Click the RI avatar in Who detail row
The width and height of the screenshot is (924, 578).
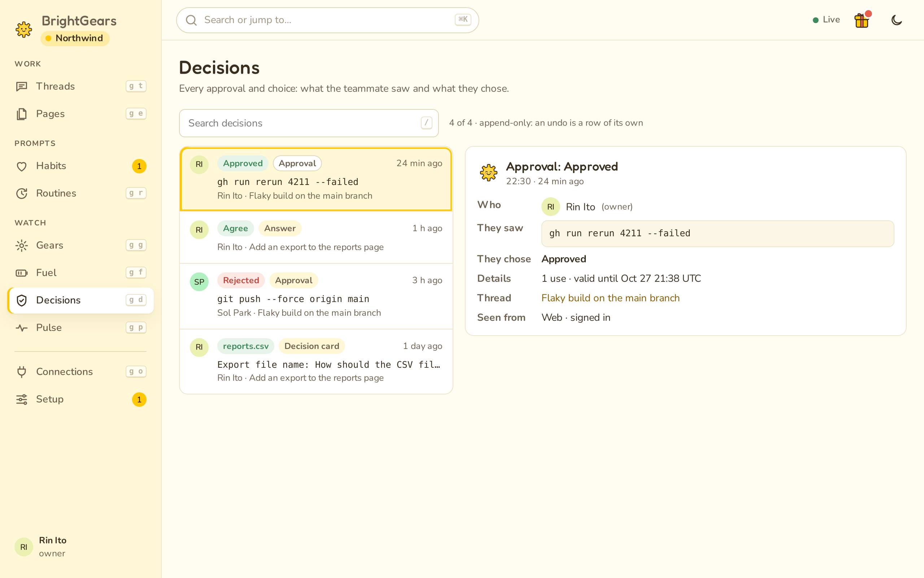coord(550,207)
